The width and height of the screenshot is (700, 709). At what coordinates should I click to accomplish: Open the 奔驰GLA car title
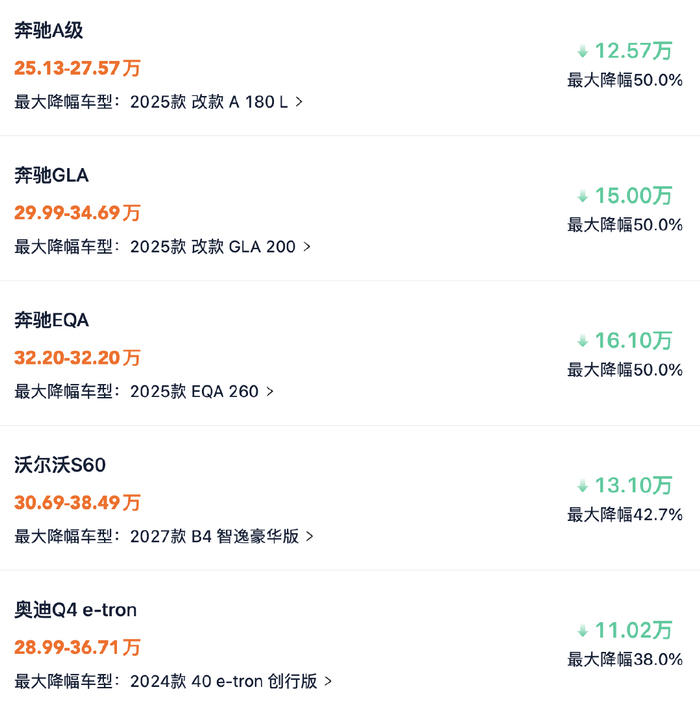coord(51,175)
